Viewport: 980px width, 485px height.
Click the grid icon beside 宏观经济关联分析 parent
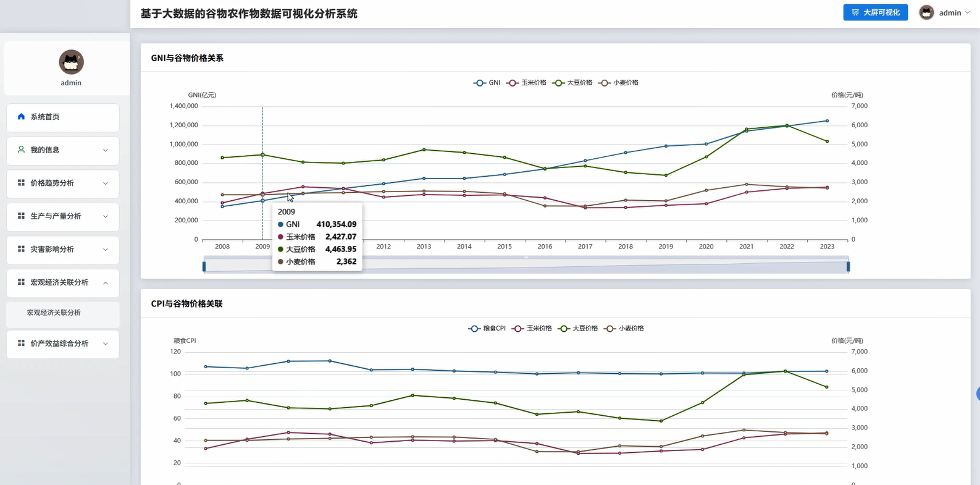click(x=21, y=282)
